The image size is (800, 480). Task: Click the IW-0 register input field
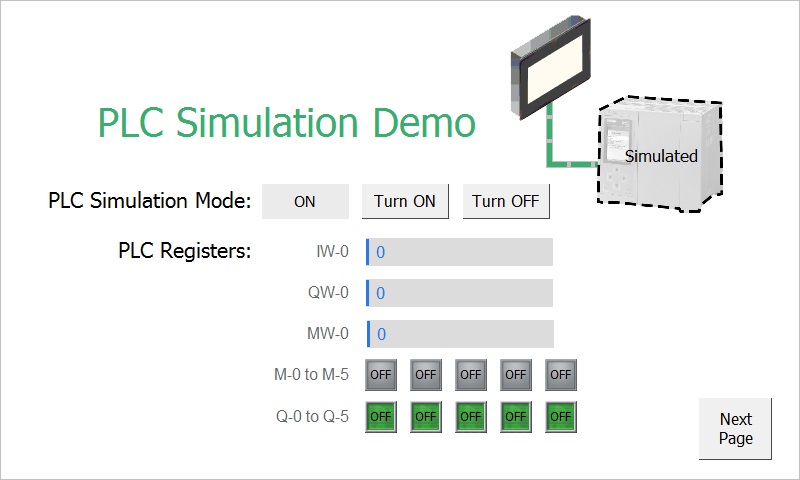(x=459, y=252)
